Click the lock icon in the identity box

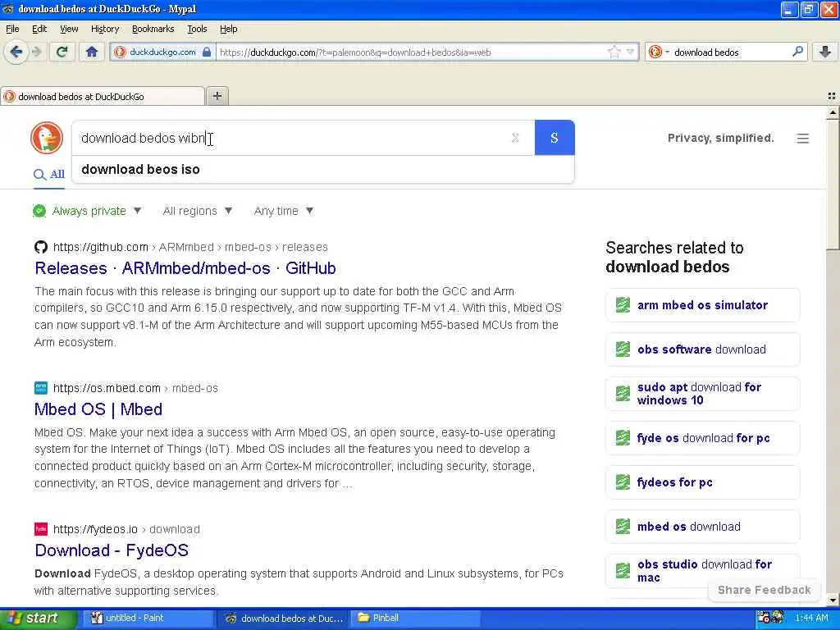point(206,52)
